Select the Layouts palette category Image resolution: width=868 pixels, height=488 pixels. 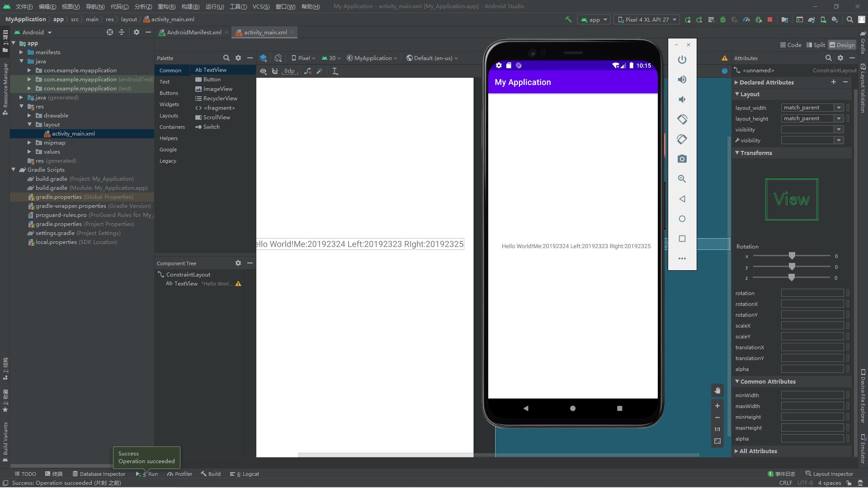click(169, 116)
